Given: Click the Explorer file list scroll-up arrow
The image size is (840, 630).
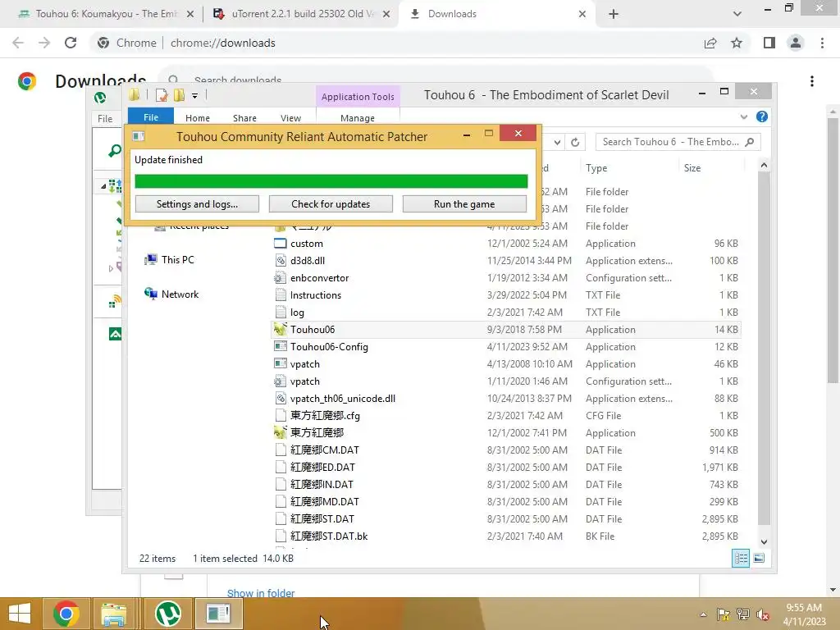Looking at the screenshot, I should [764, 166].
